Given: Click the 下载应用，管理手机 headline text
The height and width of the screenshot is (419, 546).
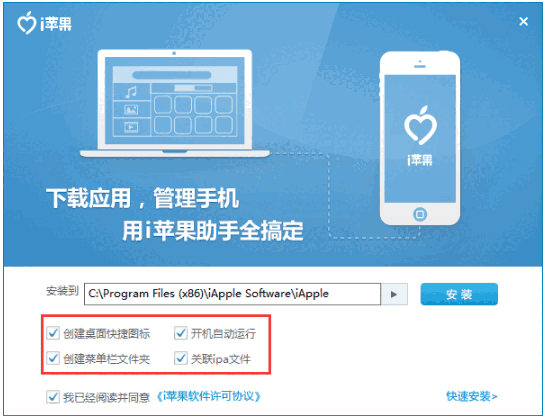Looking at the screenshot, I should (142, 199).
